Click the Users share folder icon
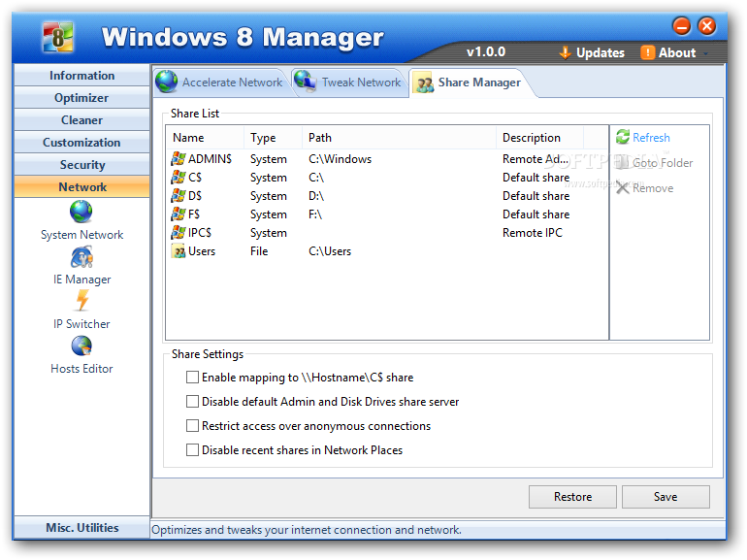The height and width of the screenshot is (560, 747). [179, 251]
